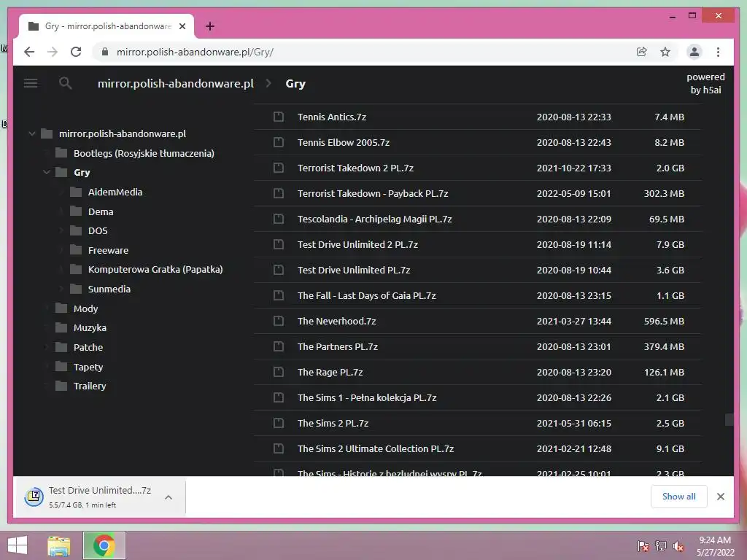
Task: Collapse the mirror.polish-abandonware.pl root tree node
Action: [32, 134]
